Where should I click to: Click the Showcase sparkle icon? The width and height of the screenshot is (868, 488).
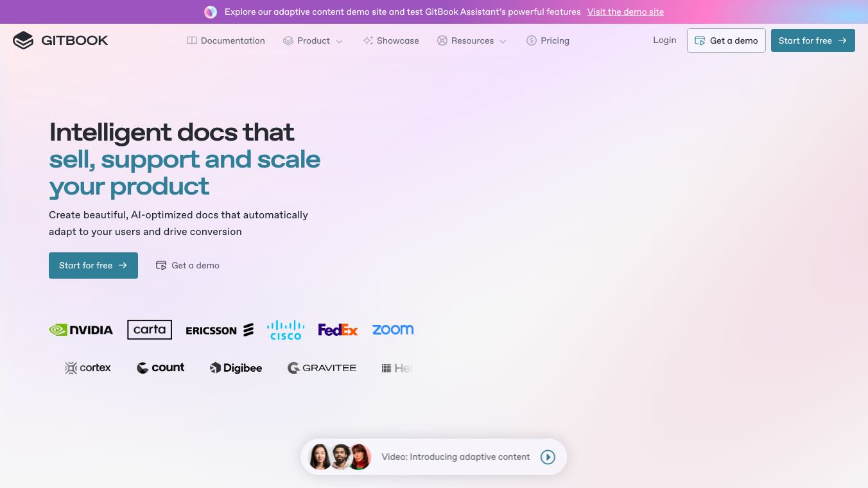click(368, 40)
